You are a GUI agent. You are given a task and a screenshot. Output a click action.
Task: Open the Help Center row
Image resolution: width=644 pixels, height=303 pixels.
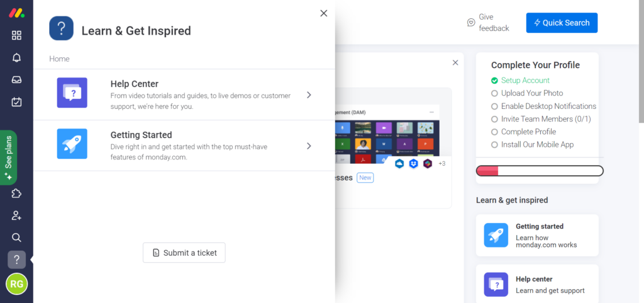184,95
